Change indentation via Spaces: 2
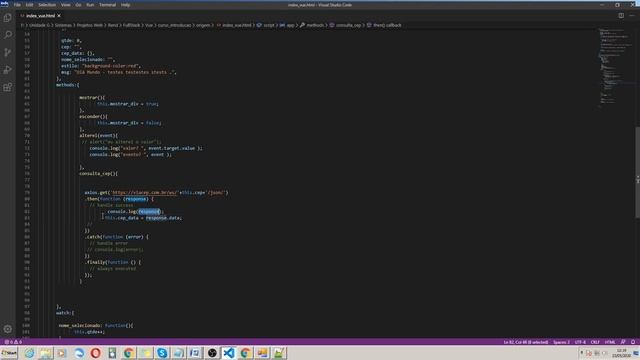The width and height of the screenshot is (640, 360). pyautogui.click(x=561, y=342)
